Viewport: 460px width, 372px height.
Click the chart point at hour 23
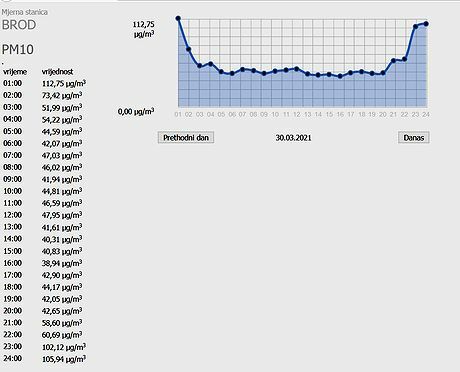[415, 26]
